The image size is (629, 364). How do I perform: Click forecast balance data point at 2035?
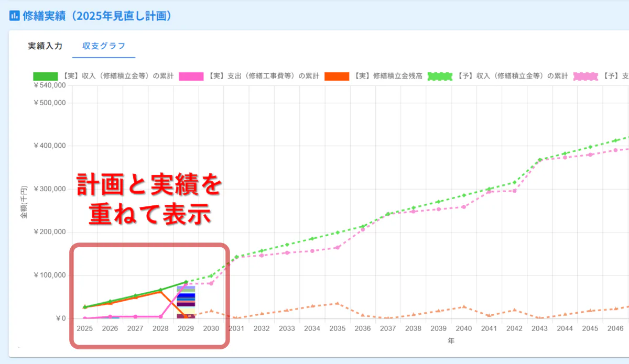338,303
